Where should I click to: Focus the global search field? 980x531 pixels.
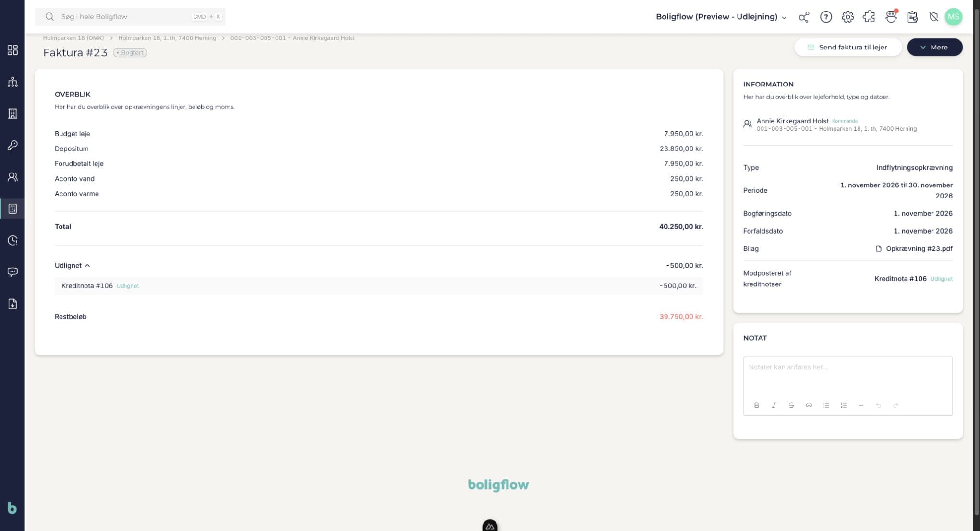pos(130,17)
